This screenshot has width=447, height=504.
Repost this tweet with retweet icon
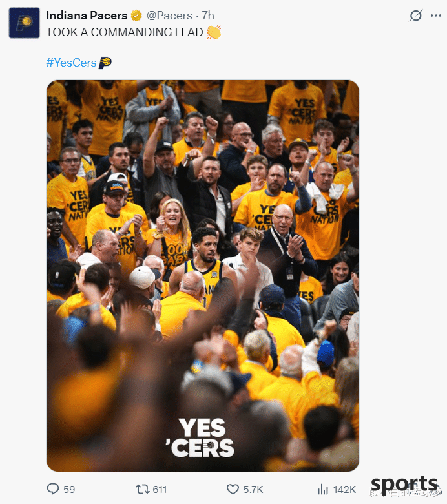(x=142, y=489)
